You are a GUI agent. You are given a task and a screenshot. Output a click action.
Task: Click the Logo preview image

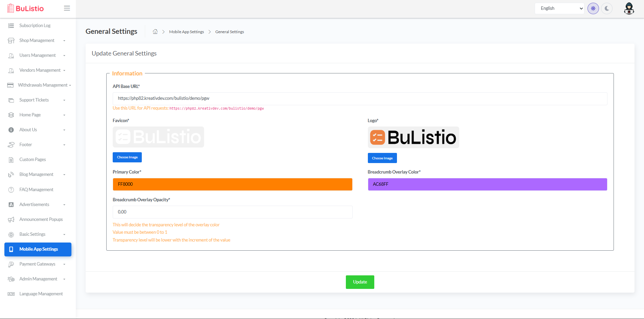(x=414, y=137)
